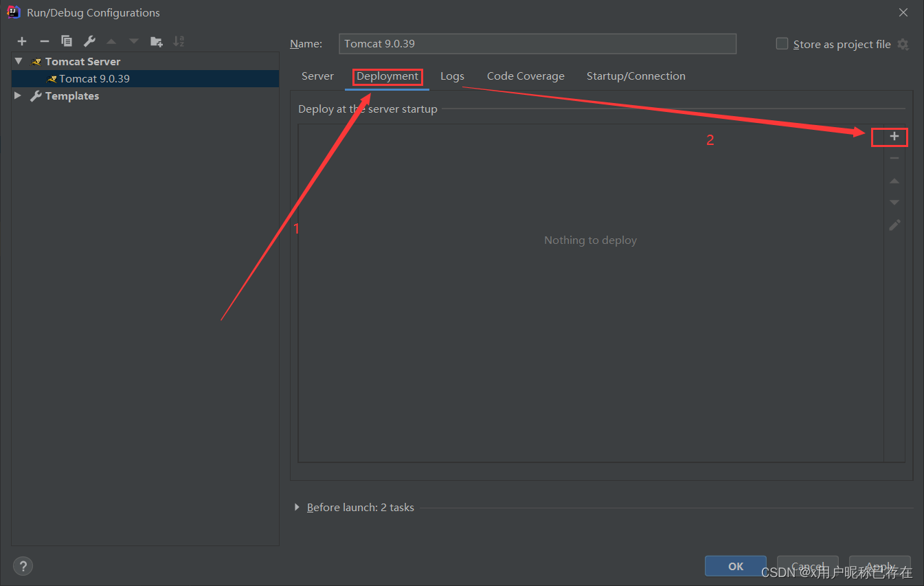Select the Tomcat 9.0.39 configuration
Image resolution: width=924 pixels, height=586 pixels.
point(145,78)
